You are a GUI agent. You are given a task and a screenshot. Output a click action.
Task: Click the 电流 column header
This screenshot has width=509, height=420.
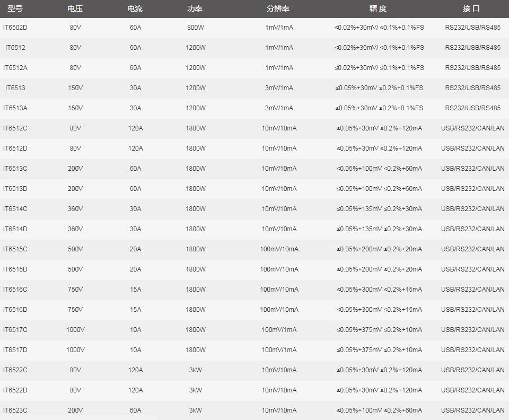point(135,8)
